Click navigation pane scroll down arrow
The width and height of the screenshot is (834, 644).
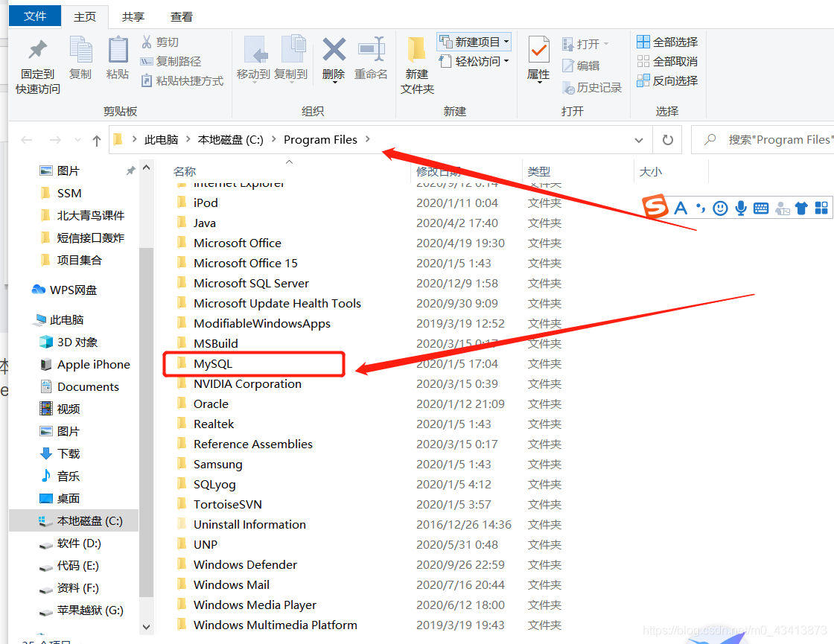point(146,627)
